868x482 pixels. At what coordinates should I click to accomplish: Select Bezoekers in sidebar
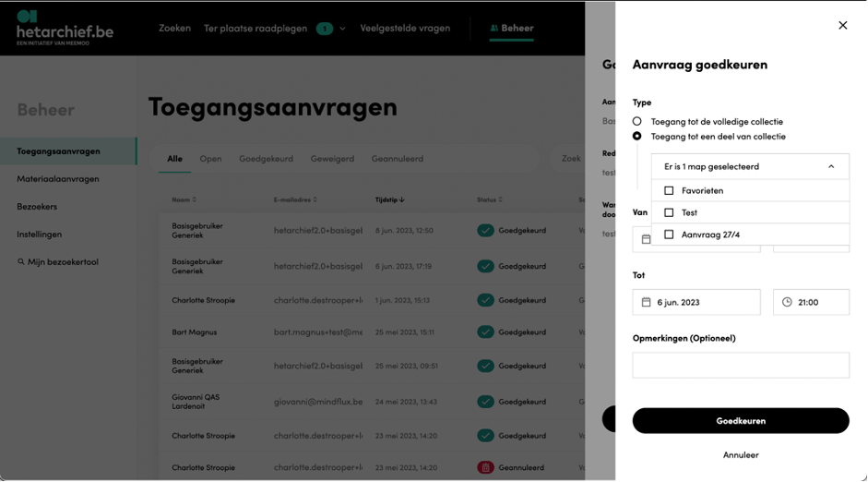[x=37, y=207]
